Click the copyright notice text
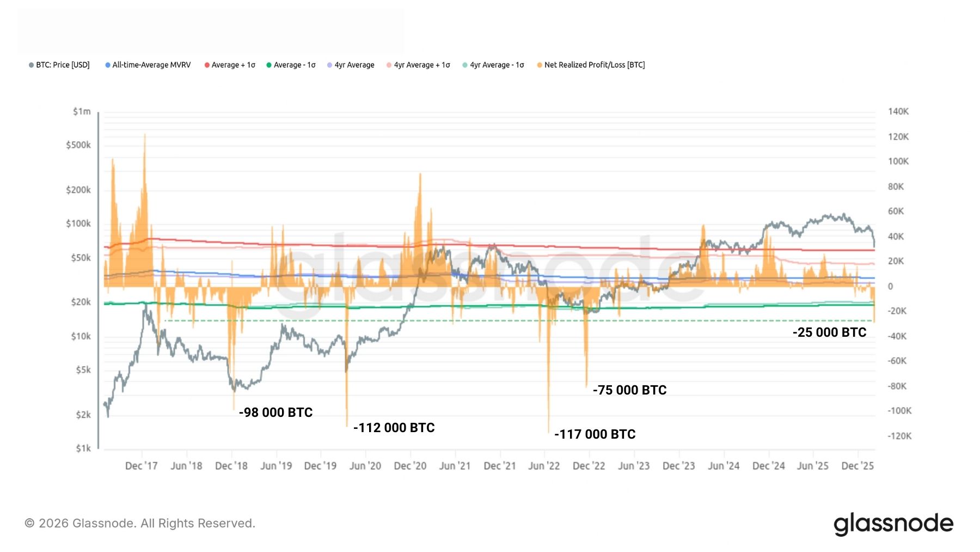 pyautogui.click(x=140, y=523)
